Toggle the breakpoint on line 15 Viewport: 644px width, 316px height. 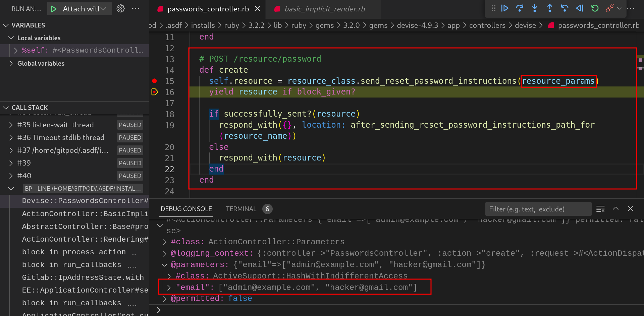point(154,81)
